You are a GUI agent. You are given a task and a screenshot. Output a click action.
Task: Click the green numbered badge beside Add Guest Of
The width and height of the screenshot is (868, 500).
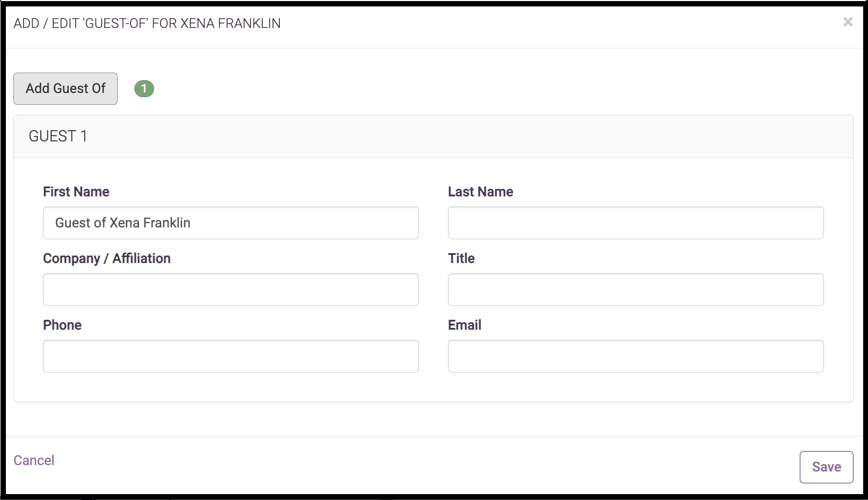pyautogui.click(x=144, y=89)
